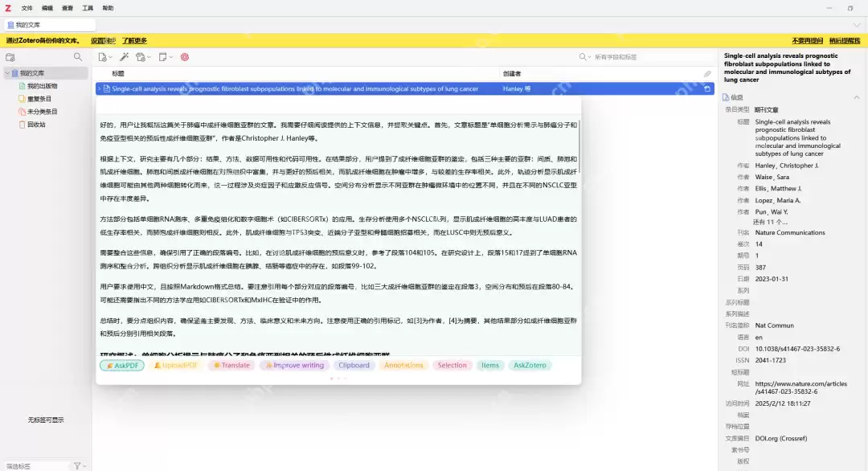Click the search magnifier above the collections pane
This screenshot has width=868, height=471.
click(x=78, y=57)
